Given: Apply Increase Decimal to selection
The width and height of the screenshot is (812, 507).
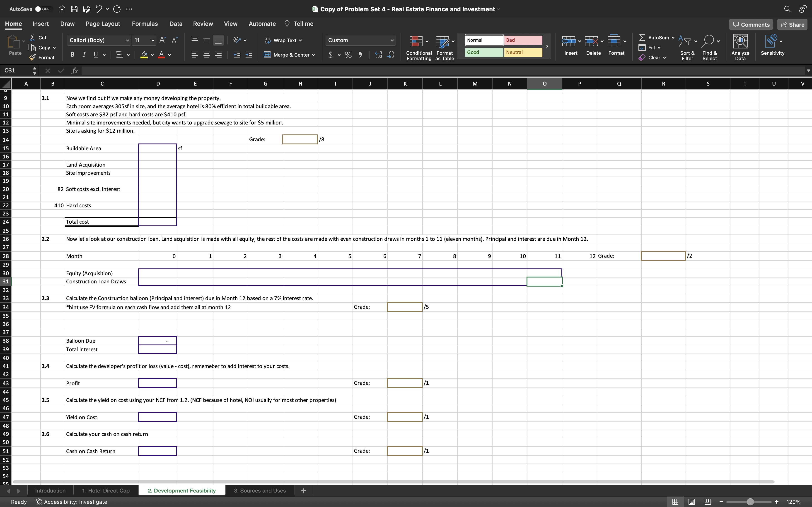Looking at the screenshot, I should click(379, 54).
